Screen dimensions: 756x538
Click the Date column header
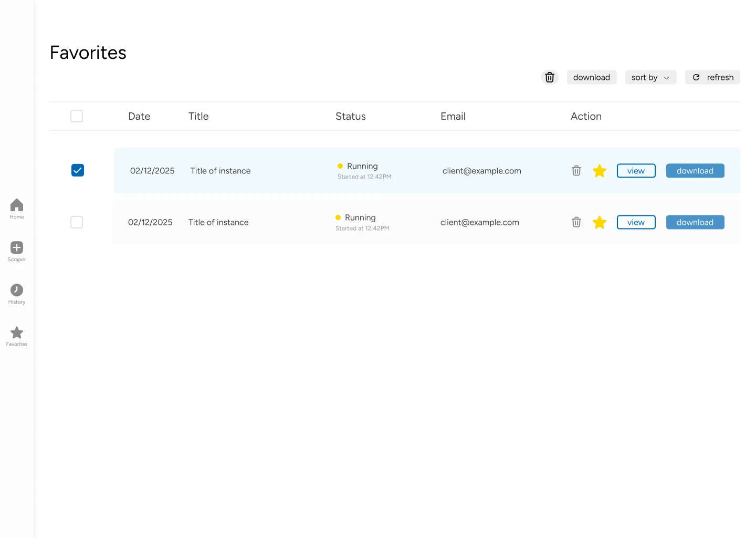139,116
